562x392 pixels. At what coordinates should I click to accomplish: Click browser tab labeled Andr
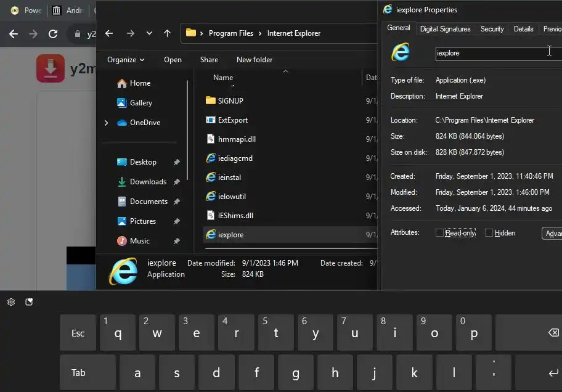(x=68, y=10)
